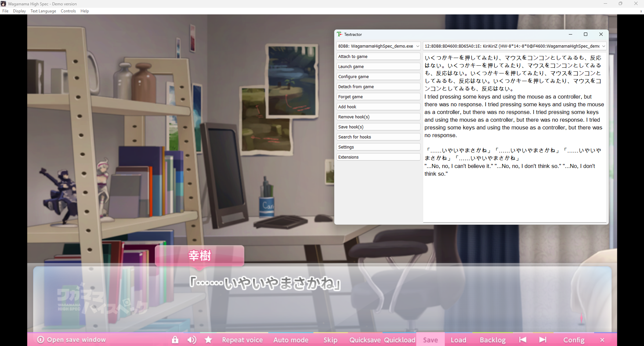Screen dimensions: 644x346
Task: Click the 幸樹 speaker name plate
Action: [199, 256]
